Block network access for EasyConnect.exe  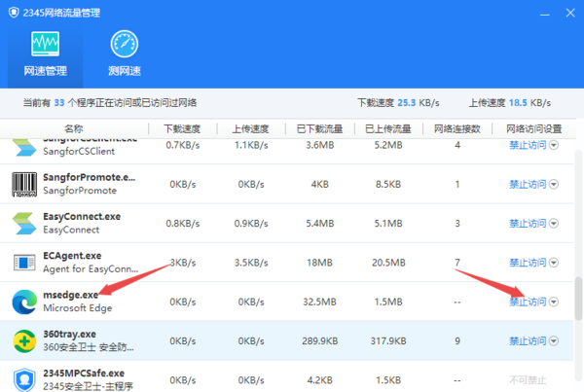click(528, 223)
